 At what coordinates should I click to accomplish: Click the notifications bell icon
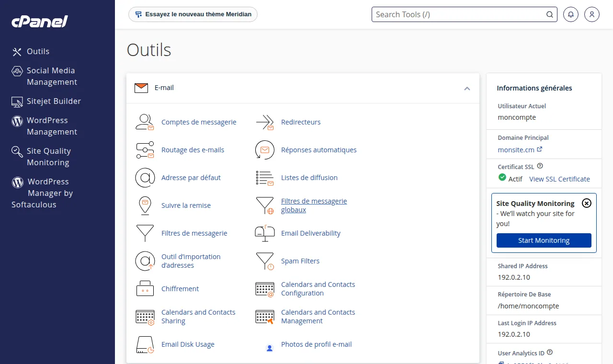pos(570,14)
